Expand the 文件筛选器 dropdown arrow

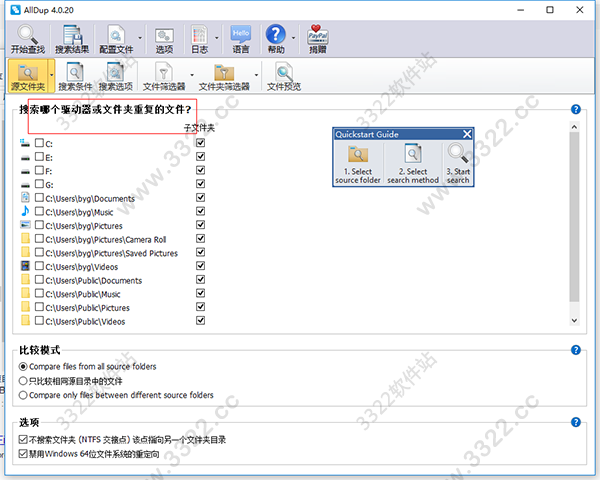point(192,75)
